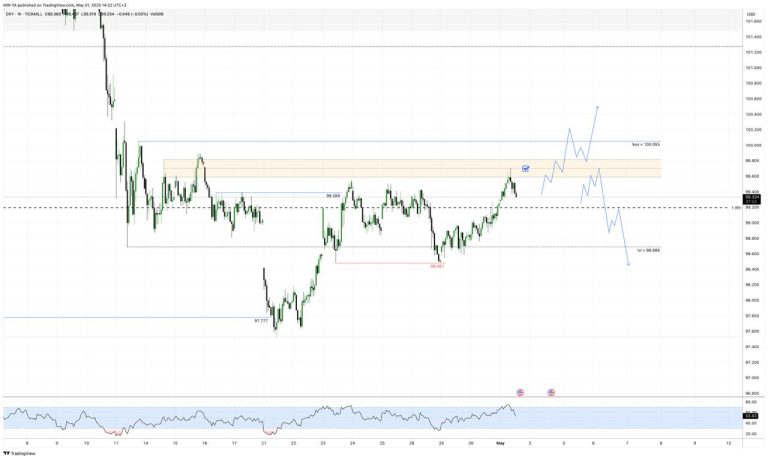Click the second US flag economic event icon

(551, 392)
